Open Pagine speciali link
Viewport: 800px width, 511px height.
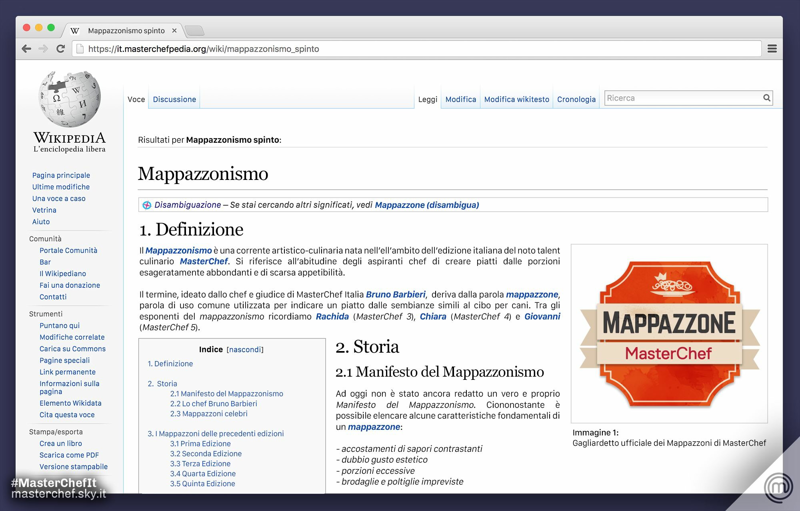[65, 361]
